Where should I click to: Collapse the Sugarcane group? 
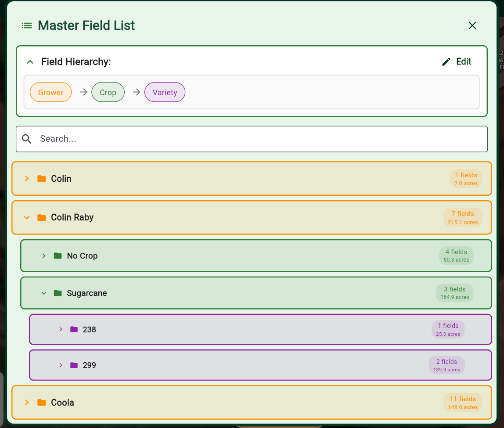point(43,293)
